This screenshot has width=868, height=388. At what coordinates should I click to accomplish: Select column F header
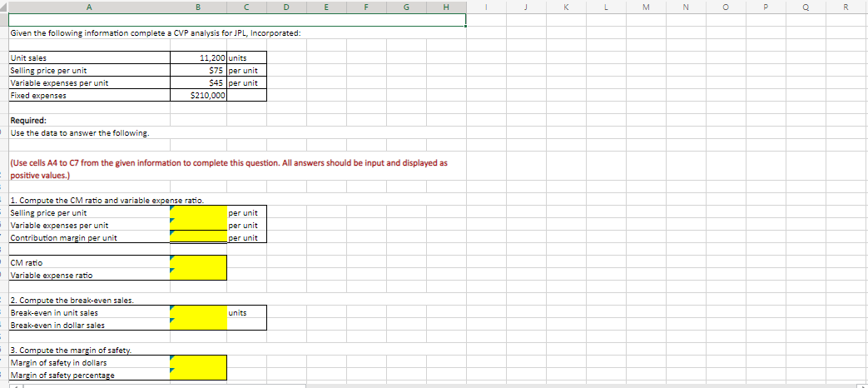pos(366,7)
